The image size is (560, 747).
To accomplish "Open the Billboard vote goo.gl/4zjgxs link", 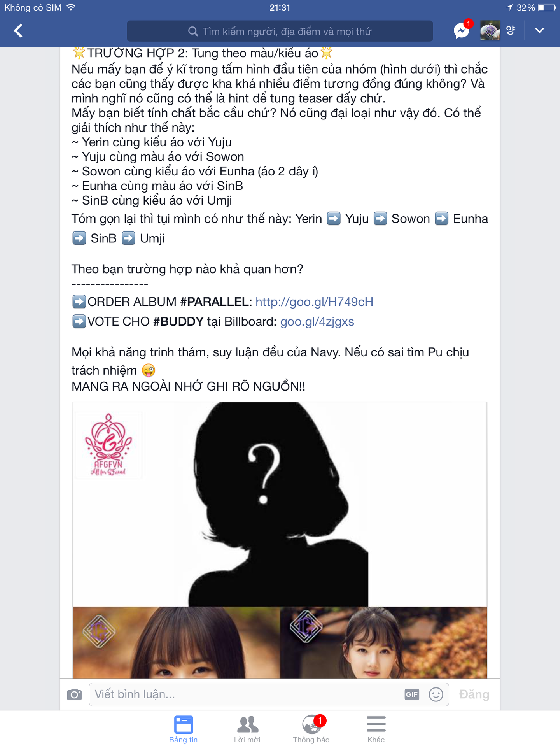I will [317, 322].
